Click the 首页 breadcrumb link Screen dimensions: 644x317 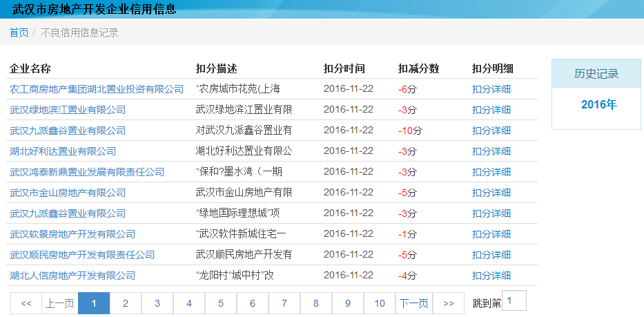click(19, 32)
